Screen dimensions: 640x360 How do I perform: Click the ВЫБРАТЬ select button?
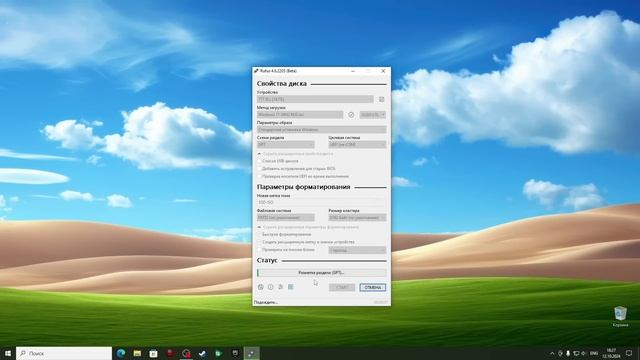click(370, 115)
